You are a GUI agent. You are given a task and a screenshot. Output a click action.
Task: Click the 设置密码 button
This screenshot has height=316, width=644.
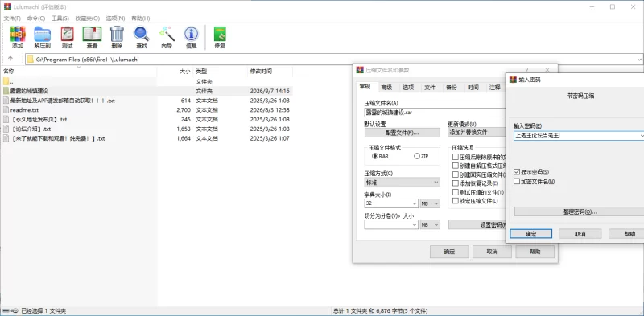(x=477, y=224)
